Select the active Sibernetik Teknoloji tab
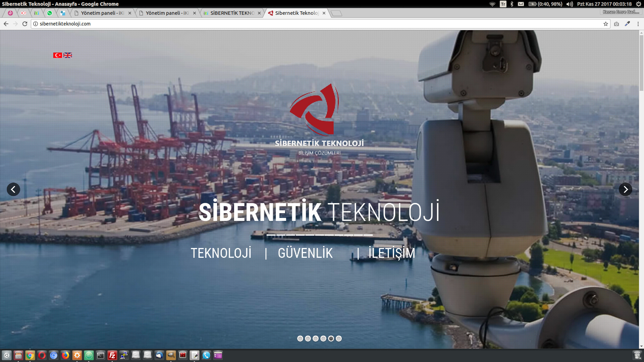 coord(297,13)
